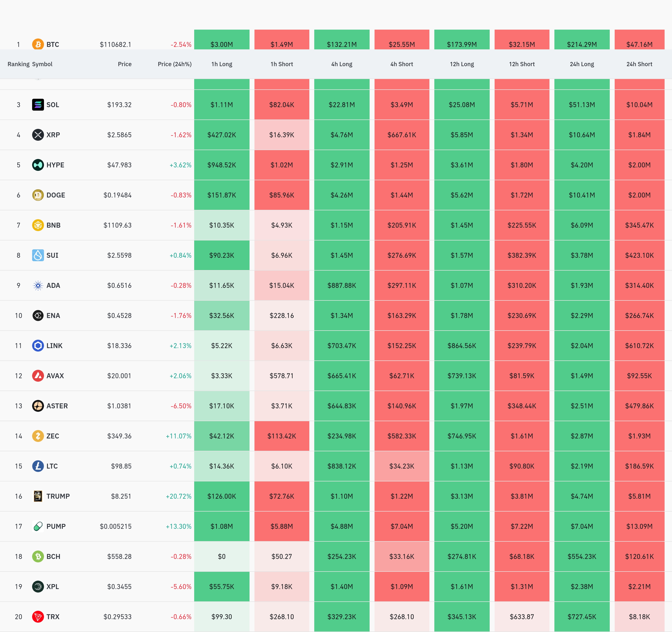Image resolution: width=672 pixels, height=632 pixels.
Task: Click the TRX Tron icon
Action: coord(38,616)
